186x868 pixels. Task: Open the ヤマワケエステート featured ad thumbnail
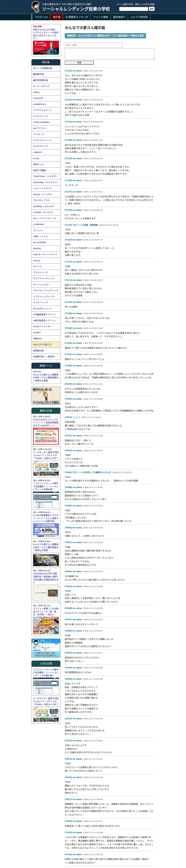[46, 48]
